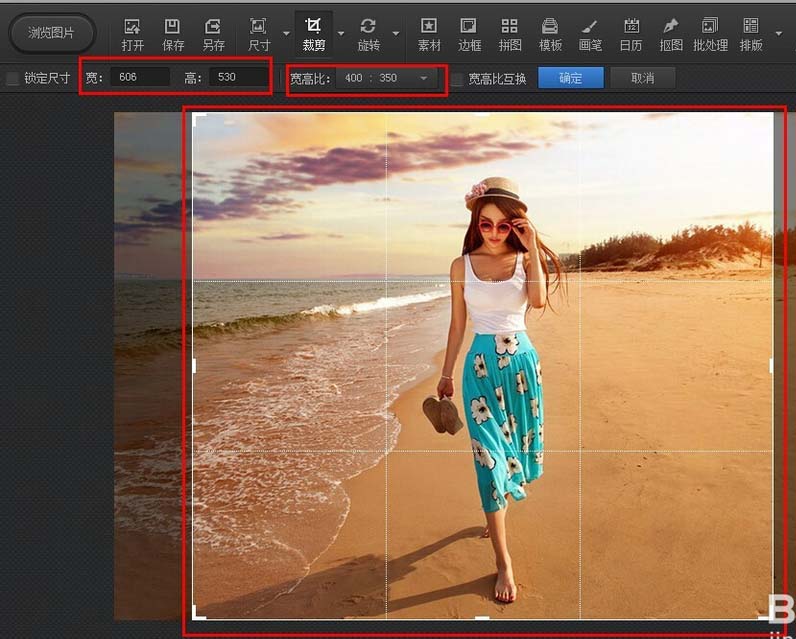This screenshot has height=639, width=796.
Task: Expand the 宽高比 400:350 dropdown
Action: coord(424,78)
